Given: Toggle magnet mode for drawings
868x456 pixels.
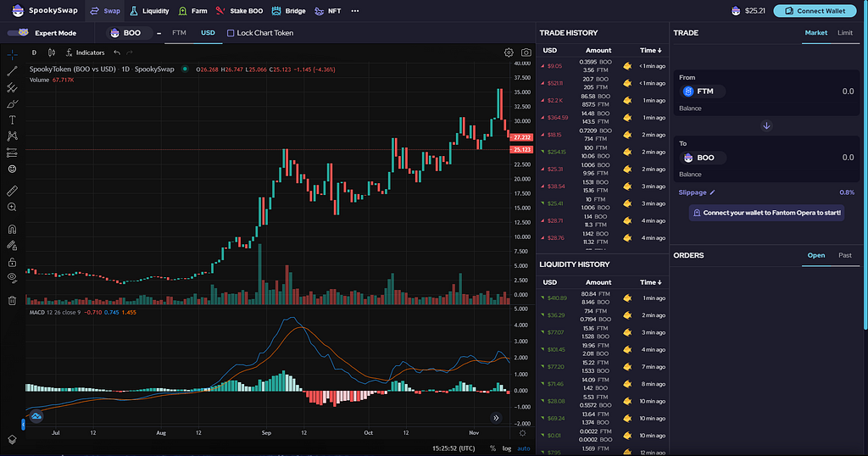Looking at the screenshot, I should [x=12, y=229].
